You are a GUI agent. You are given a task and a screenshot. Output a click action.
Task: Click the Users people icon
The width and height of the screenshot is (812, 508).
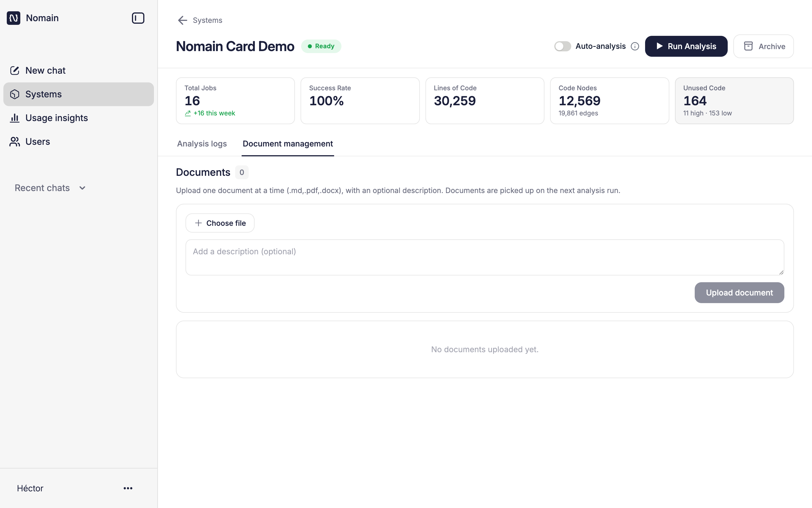[14, 142]
